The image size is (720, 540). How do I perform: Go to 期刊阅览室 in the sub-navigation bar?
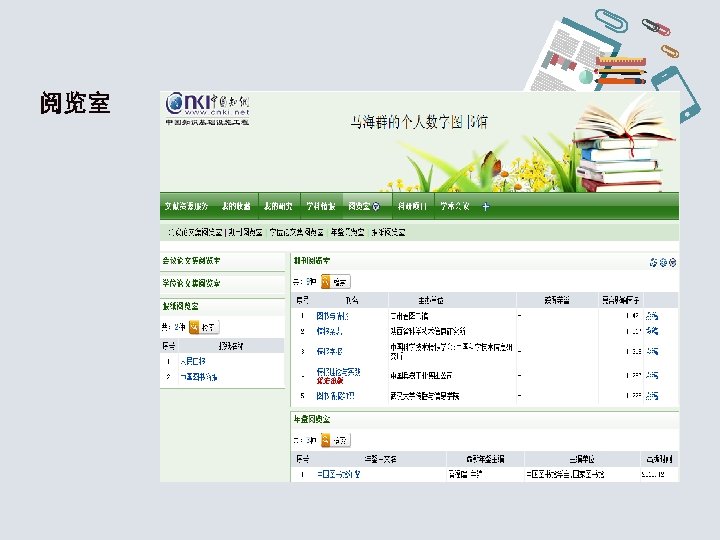pyautogui.click(x=246, y=232)
